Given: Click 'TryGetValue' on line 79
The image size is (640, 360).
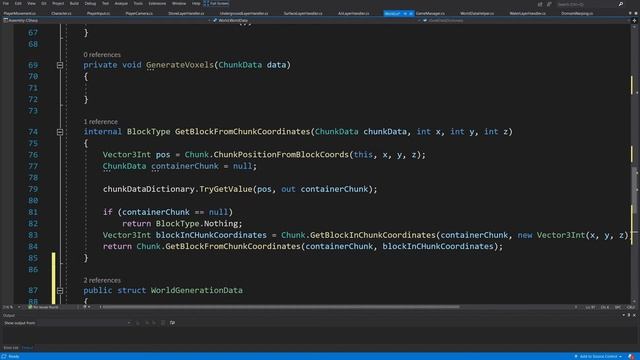Looking at the screenshot, I should pos(226,189).
